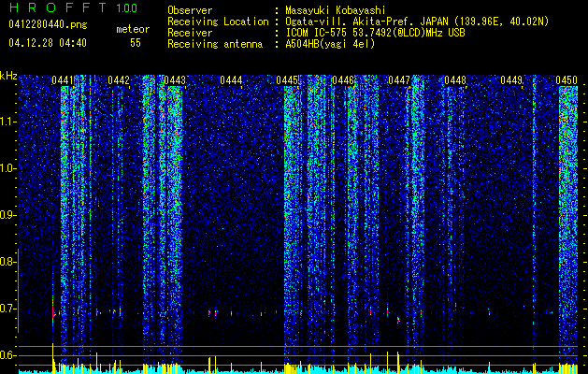Click the time marker 0448
The width and height of the screenshot is (588, 374).
[x=455, y=80]
